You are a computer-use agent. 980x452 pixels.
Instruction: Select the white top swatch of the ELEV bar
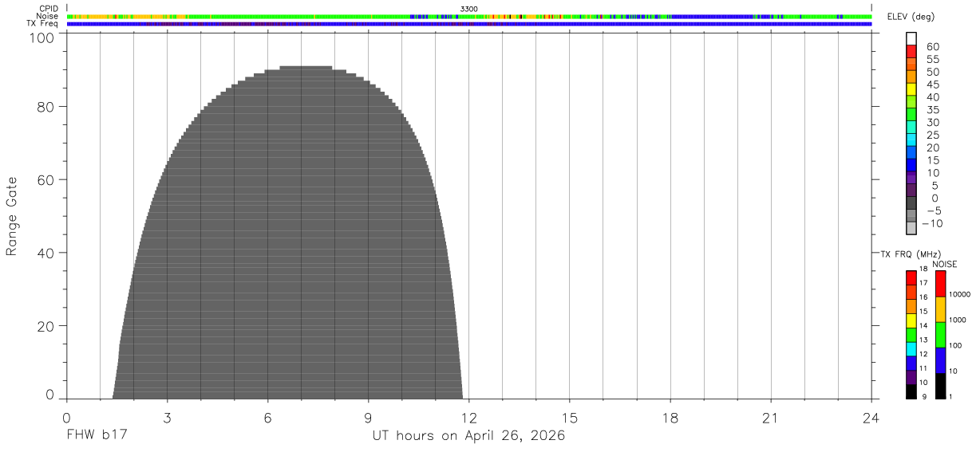pos(911,38)
